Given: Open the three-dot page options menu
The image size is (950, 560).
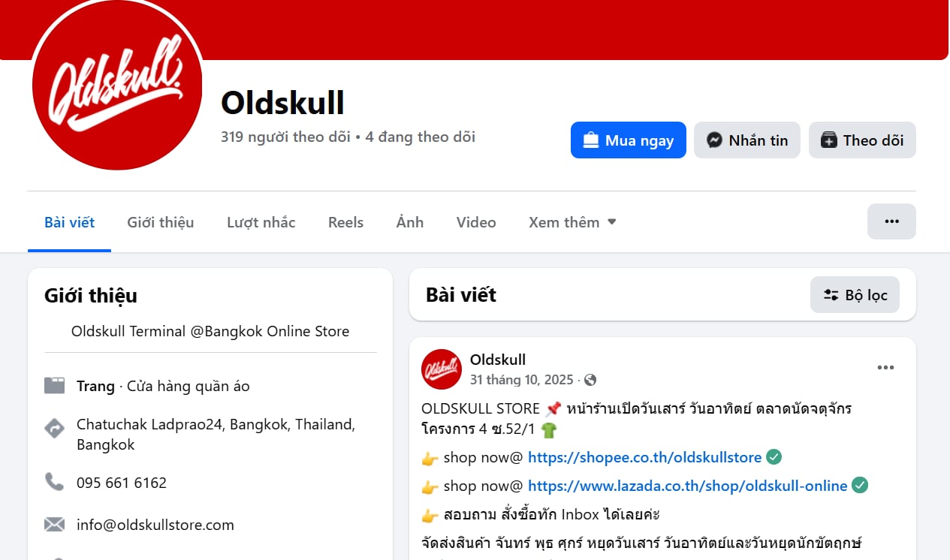Looking at the screenshot, I should click(x=891, y=221).
